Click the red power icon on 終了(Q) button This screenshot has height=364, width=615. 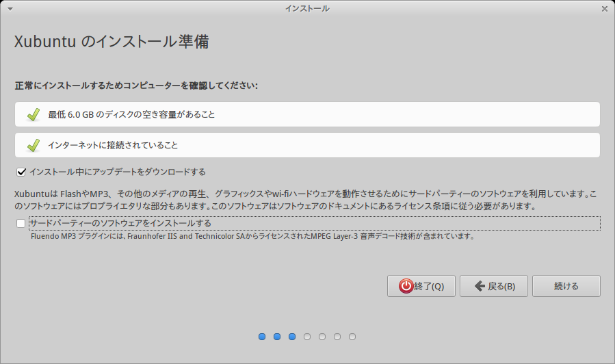406,286
